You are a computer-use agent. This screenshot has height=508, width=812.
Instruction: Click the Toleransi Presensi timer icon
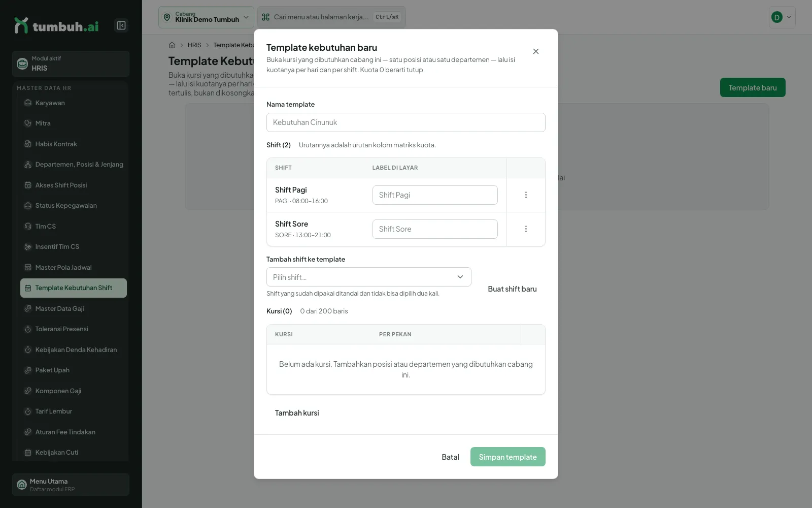[x=28, y=329]
